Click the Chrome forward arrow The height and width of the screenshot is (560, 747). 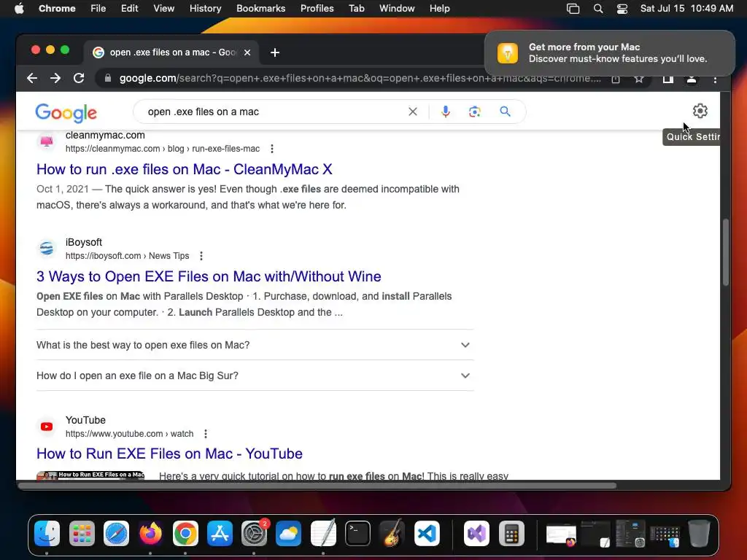(55, 78)
